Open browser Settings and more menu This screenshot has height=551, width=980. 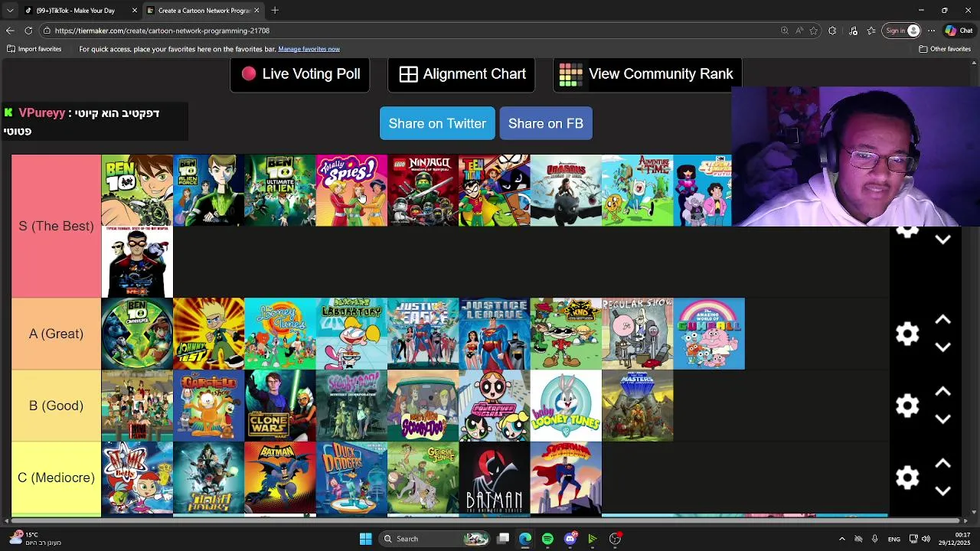tap(931, 31)
